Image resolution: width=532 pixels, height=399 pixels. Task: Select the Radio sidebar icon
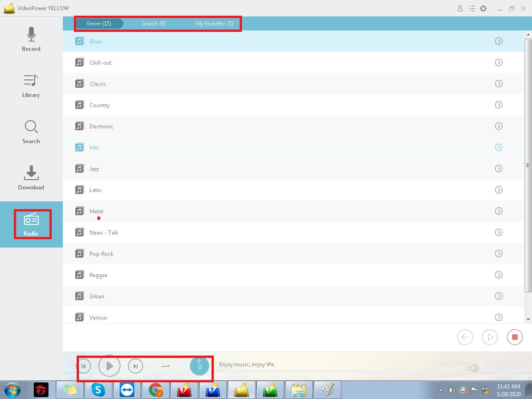click(x=31, y=224)
